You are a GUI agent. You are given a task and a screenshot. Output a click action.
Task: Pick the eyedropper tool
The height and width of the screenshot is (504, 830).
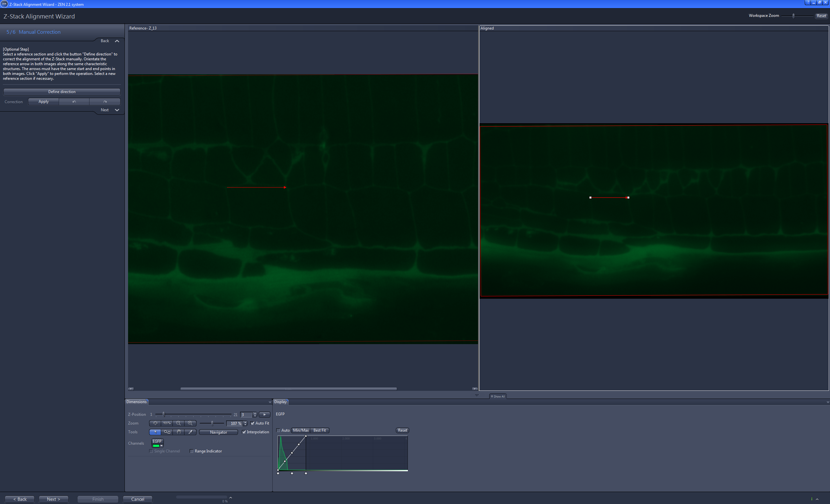pos(191,432)
